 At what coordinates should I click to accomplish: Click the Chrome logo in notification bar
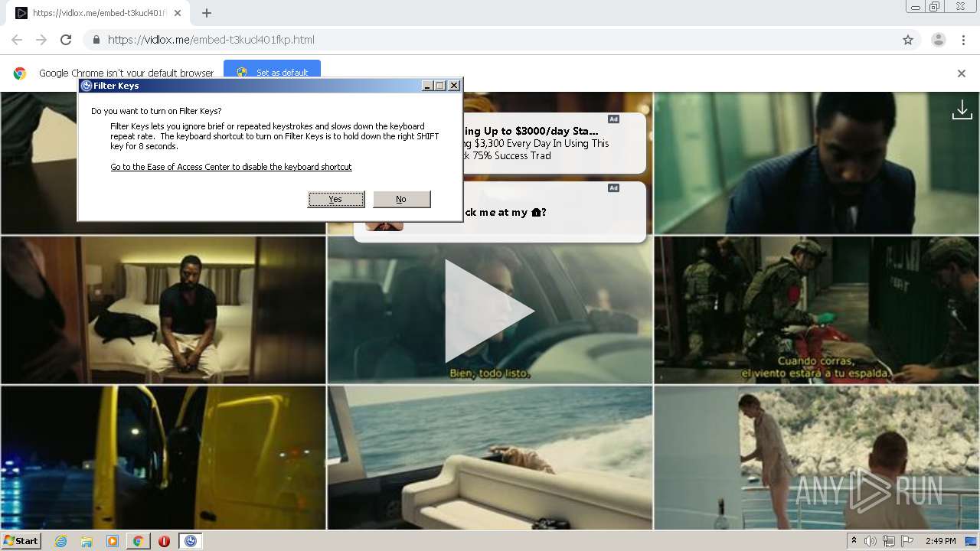click(x=20, y=73)
